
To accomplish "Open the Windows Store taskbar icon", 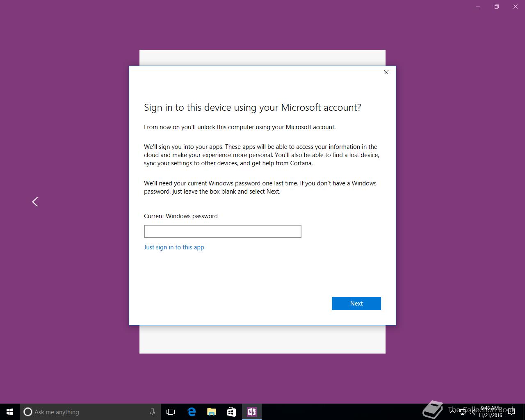I will pos(231,412).
